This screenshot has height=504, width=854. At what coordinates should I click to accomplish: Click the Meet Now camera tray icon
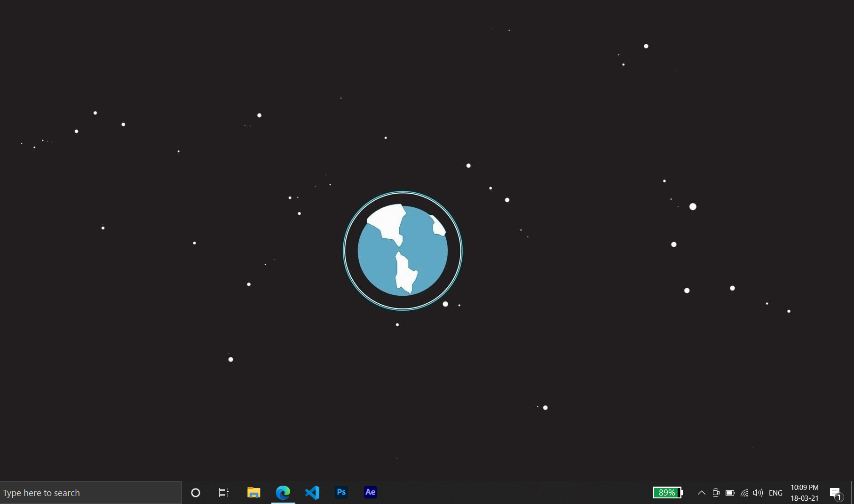point(716,493)
